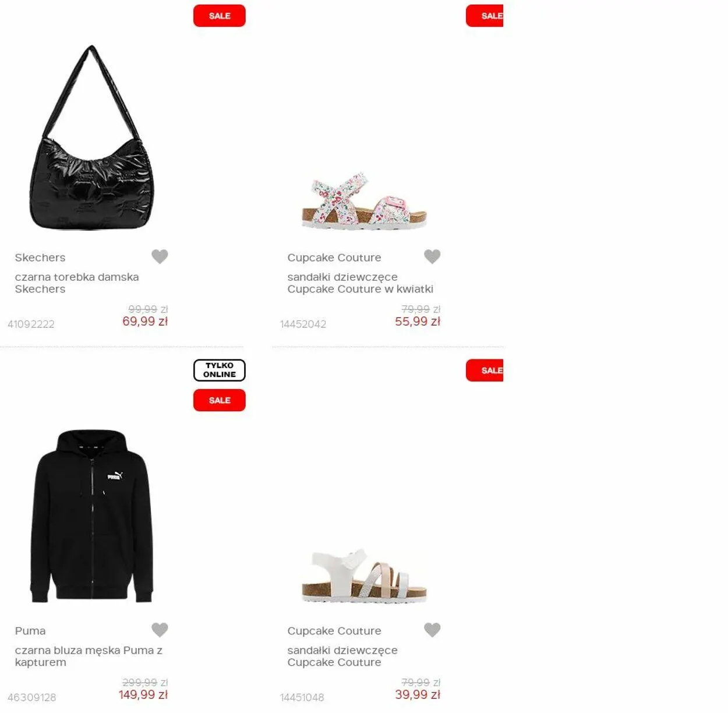Click the 149,99 zł hoodie price
Image resolution: width=728 pixels, height=713 pixels.
point(143,695)
